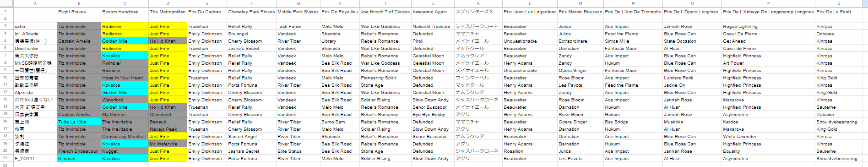Select the Hope In Your Heart cell
The height and width of the screenshot is (167, 868).
point(125,78)
